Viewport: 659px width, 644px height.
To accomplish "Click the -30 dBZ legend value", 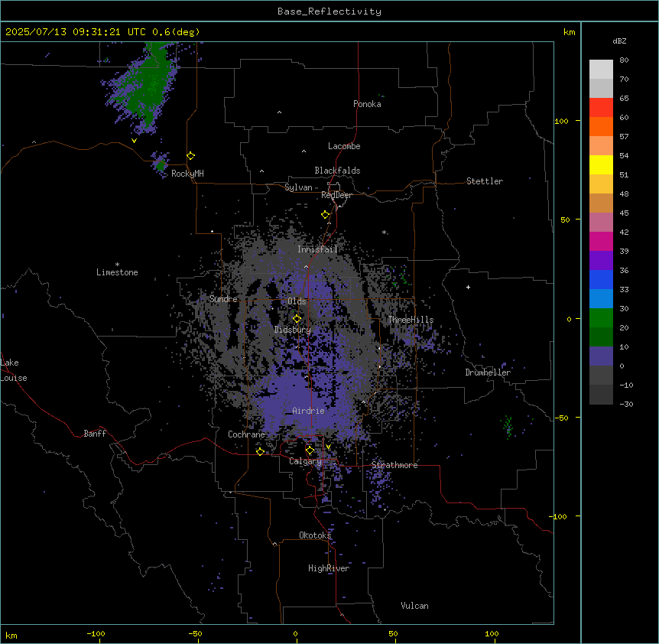I will tap(626, 405).
